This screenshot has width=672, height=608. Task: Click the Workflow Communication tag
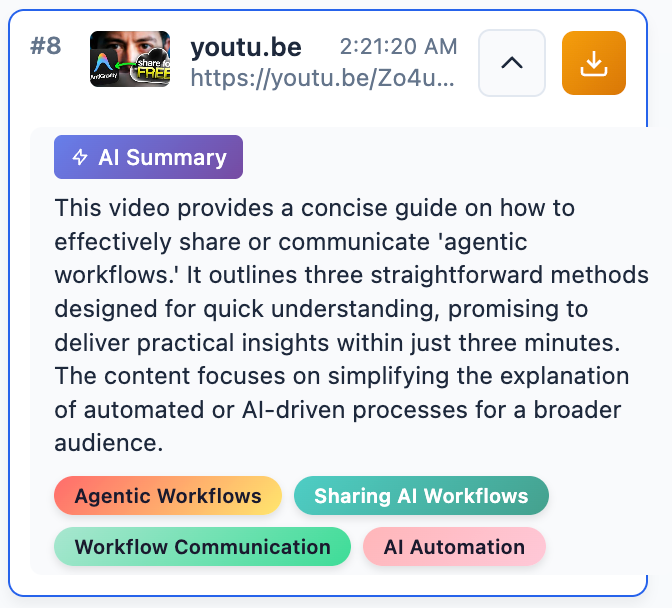[x=202, y=547]
